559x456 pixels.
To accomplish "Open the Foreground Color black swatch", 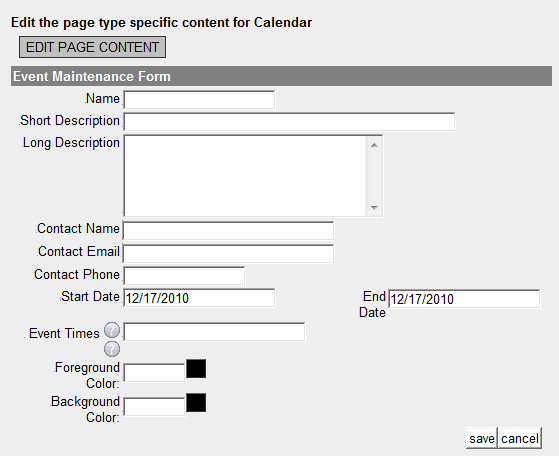I will click(196, 369).
